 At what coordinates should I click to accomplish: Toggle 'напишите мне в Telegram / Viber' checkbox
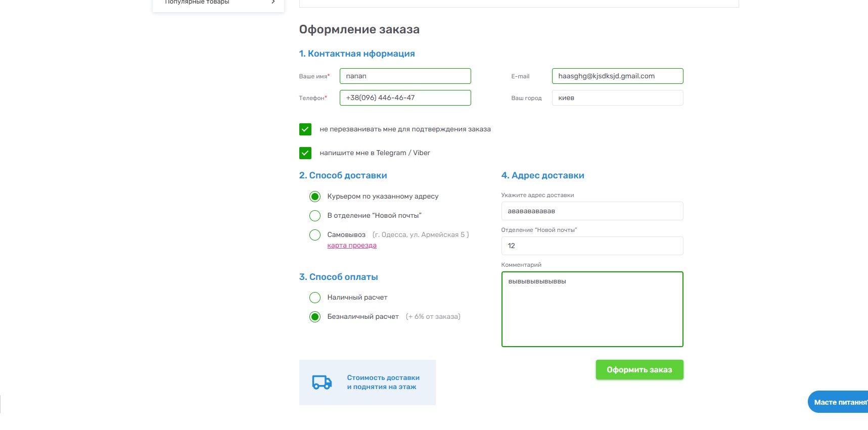coord(305,153)
